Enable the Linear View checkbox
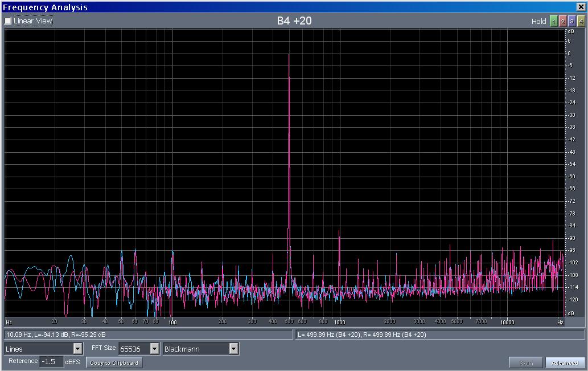 (8, 21)
